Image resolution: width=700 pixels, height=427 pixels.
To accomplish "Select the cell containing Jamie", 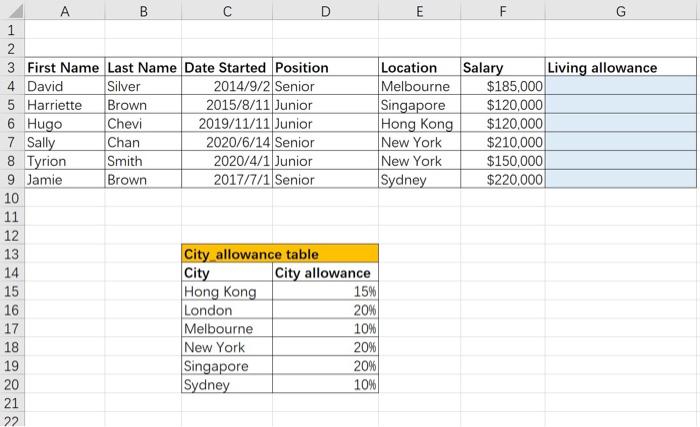I will [x=65, y=179].
